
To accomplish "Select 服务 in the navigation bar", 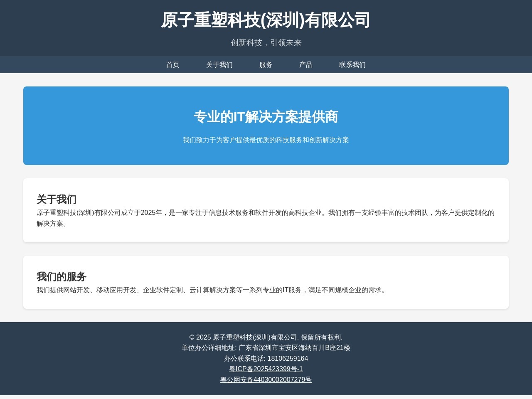I will [266, 65].
